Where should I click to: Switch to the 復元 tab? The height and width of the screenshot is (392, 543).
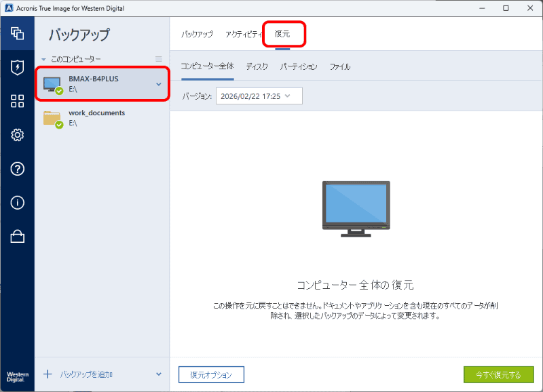coord(281,32)
